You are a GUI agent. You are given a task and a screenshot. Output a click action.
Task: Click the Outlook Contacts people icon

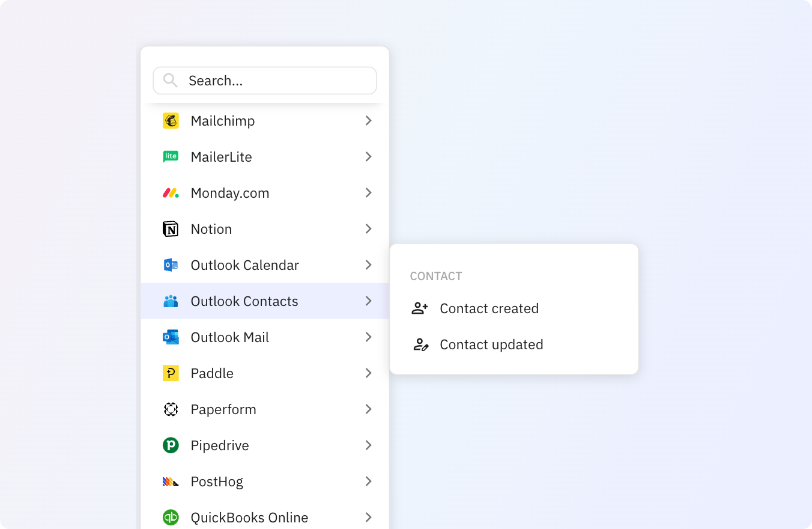[171, 301]
